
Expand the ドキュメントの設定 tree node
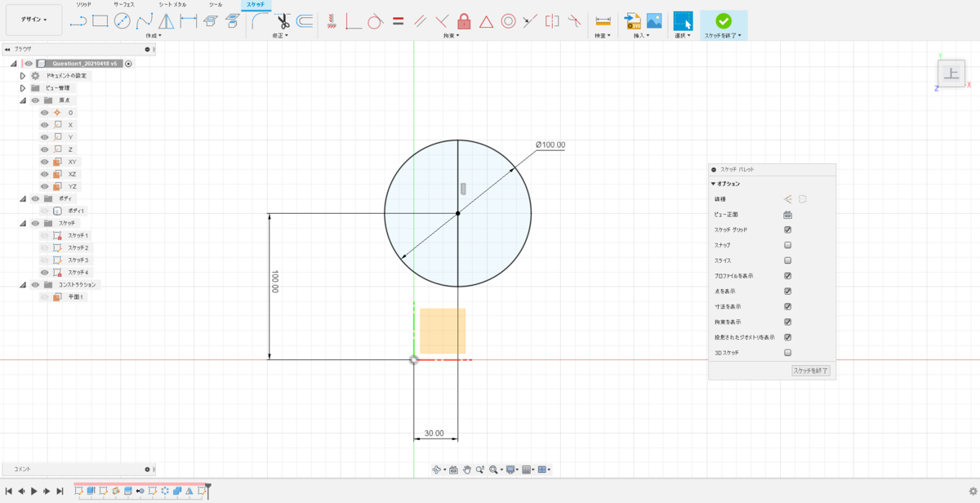click(23, 75)
